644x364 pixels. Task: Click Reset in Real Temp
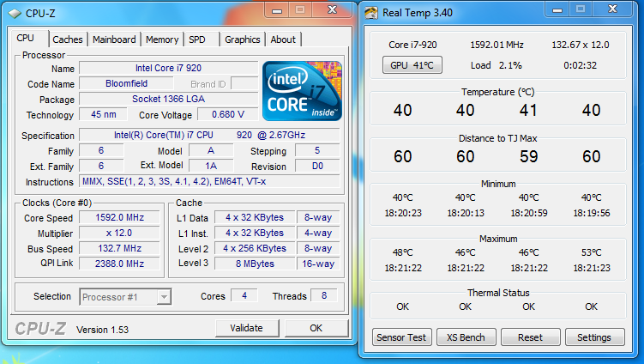pyautogui.click(x=530, y=337)
